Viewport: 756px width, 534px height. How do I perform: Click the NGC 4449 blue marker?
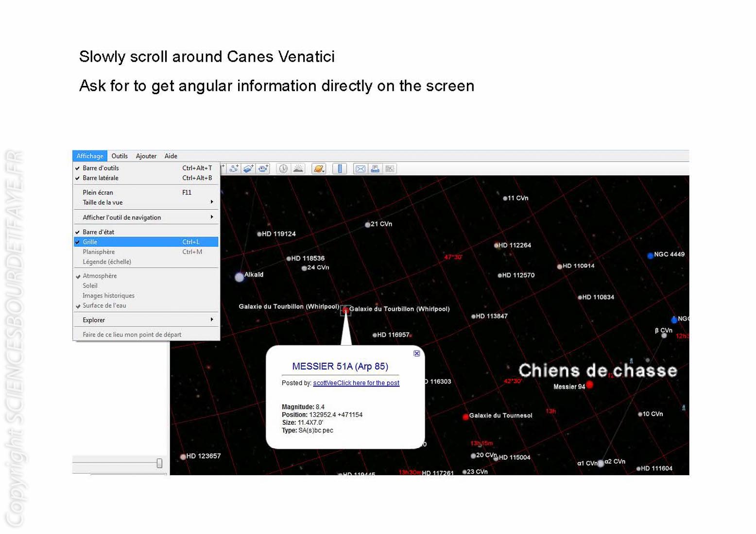650,255
